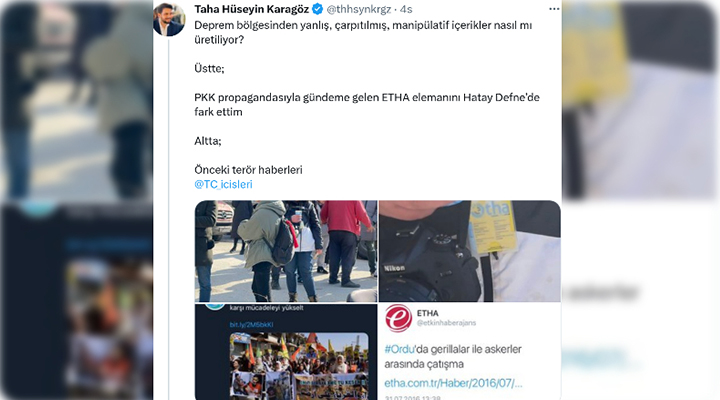The image size is (720, 400).
Task: Click the ETHA account name
Action: tap(428, 313)
